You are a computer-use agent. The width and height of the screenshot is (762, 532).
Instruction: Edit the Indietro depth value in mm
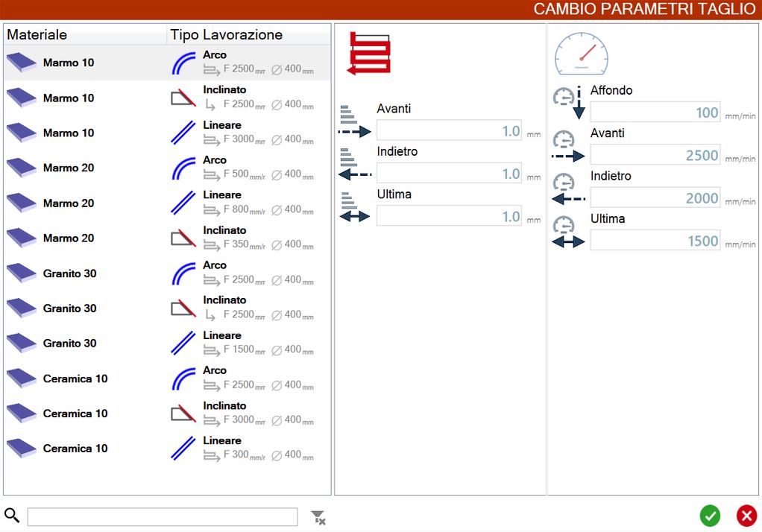point(449,173)
